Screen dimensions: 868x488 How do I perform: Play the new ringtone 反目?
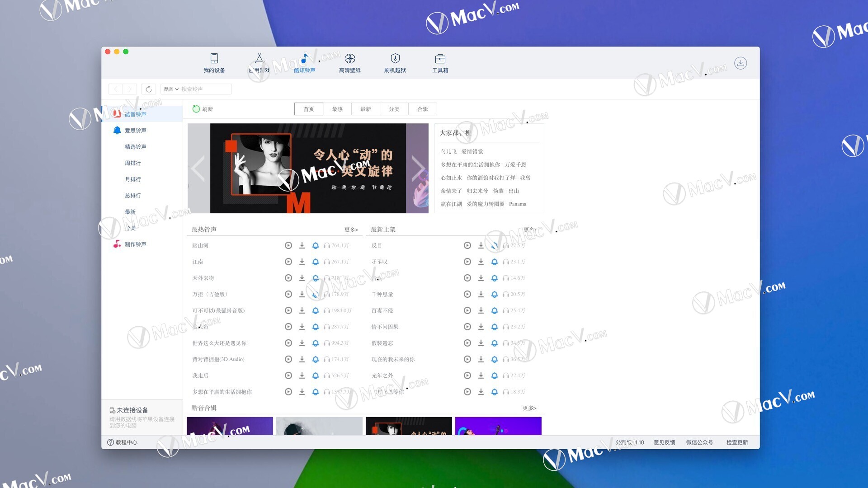point(467,245)
